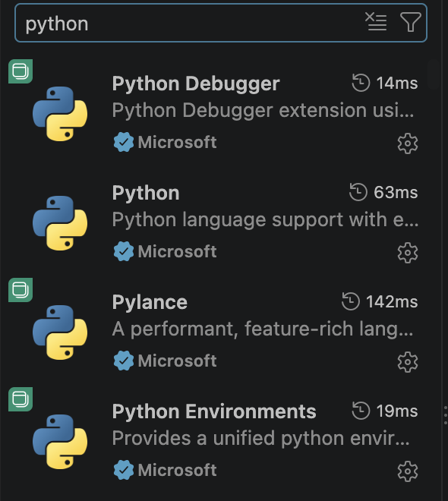
Task: Click the 142ms activation time text
Action: (392, 301)
